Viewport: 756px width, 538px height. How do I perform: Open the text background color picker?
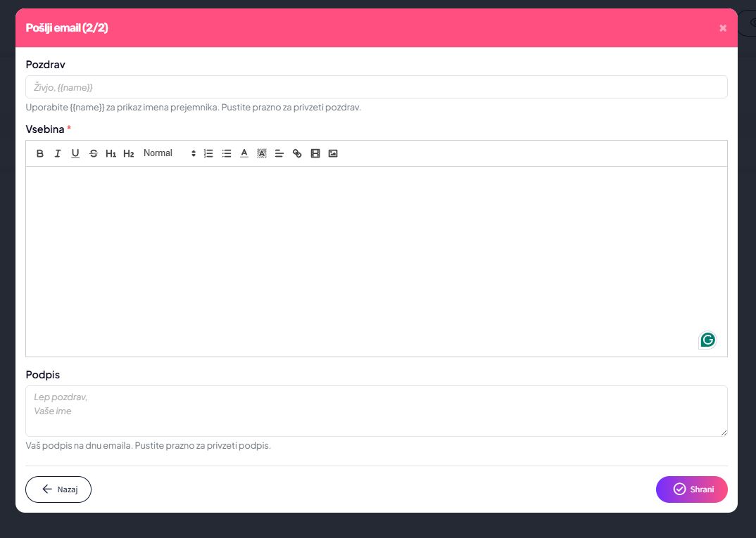click(x=262, y=153)
